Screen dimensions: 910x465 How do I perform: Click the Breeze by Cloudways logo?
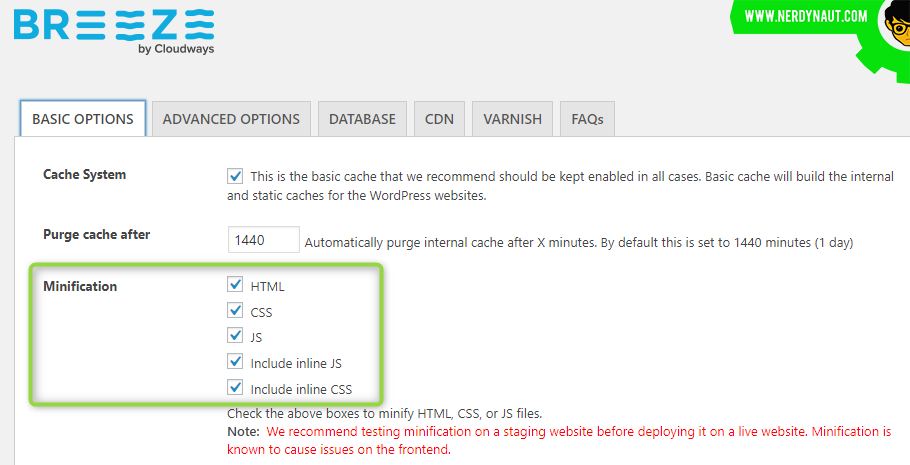pyautogui.click(x=114, y=32)
